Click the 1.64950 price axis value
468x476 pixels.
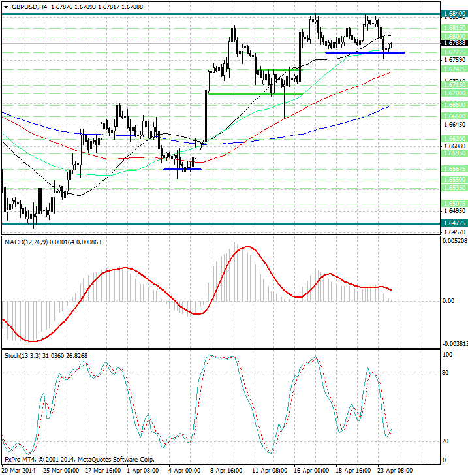(x=454, y=211)
